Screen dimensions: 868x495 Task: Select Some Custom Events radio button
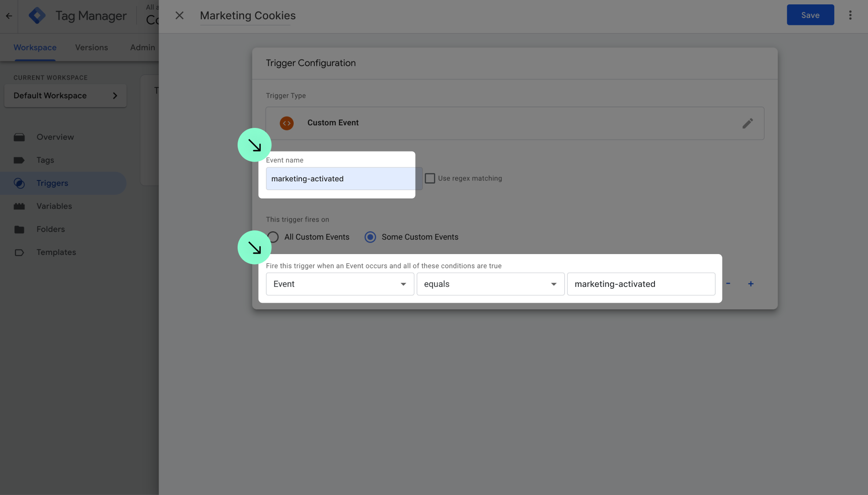coord(370,237)
